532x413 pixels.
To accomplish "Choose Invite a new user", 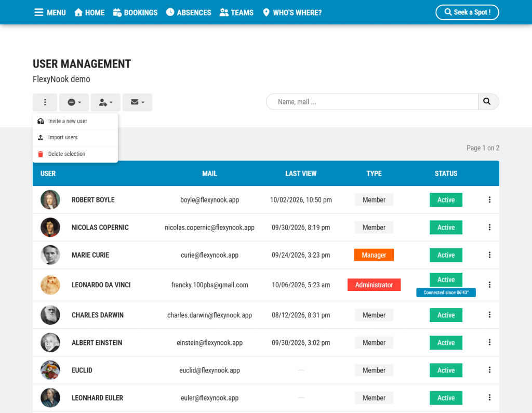I will pyautogui.click(x=75, y=121).
